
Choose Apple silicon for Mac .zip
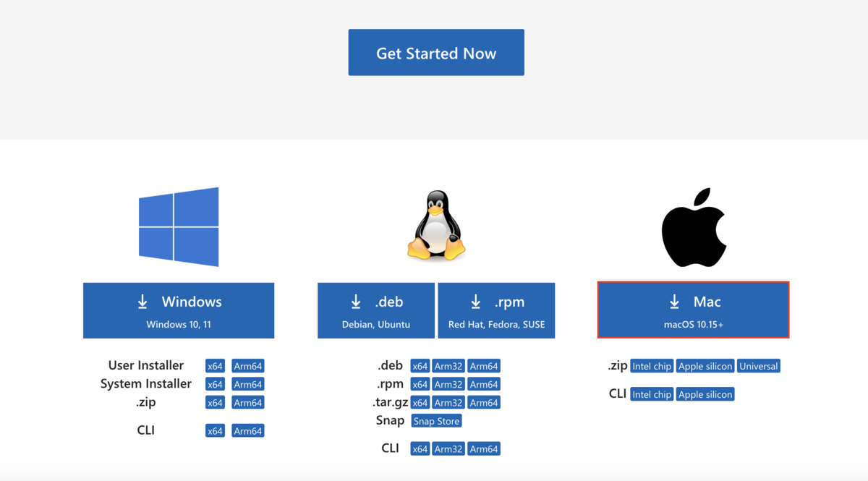coord(705,366)
